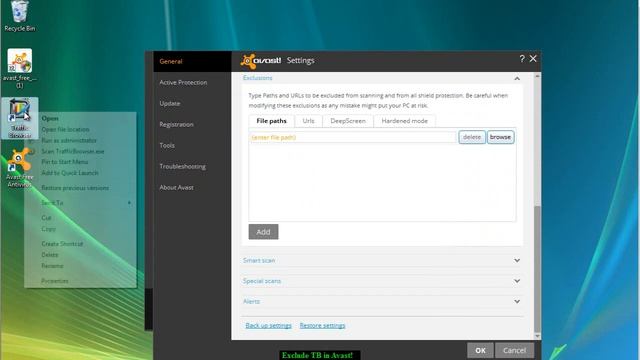Click the delete button for file path
Image resolution: width=640 pixels, height=360 pixels.
coord(472,137)
